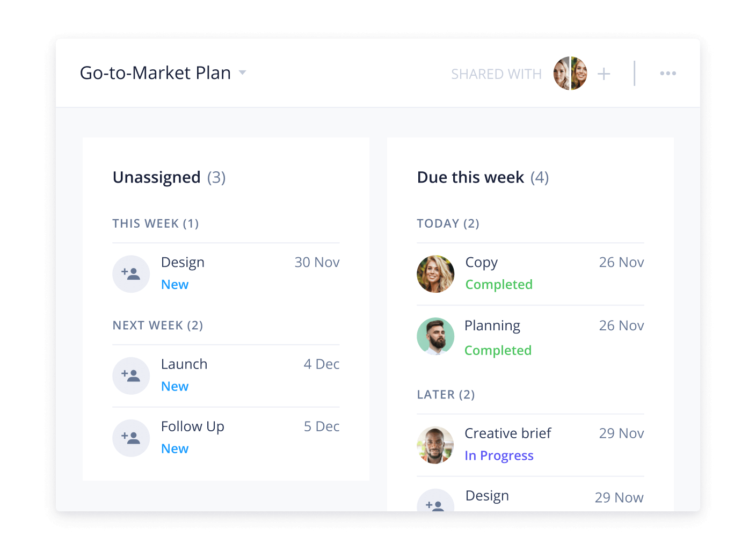Viewport: 756px width, 550px height.
Task: Click the 4 Dec due date
Action: [x=322, y=364]
